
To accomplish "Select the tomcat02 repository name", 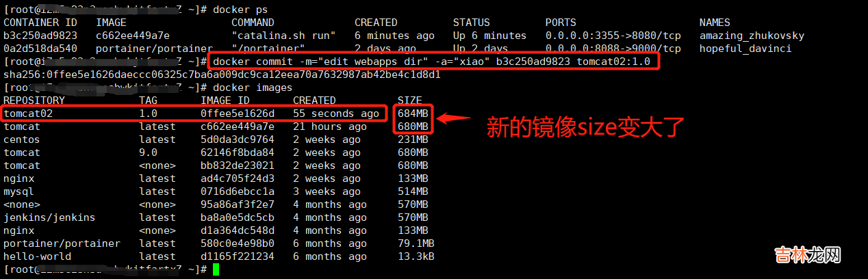I will coord(29,114).
